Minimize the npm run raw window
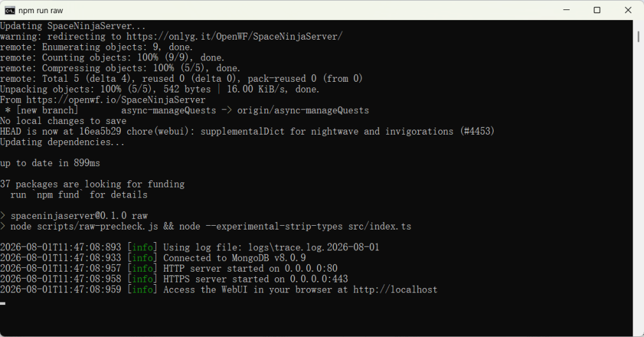The width and height of the screenshot is (644, 337). [x=567, y=10]
